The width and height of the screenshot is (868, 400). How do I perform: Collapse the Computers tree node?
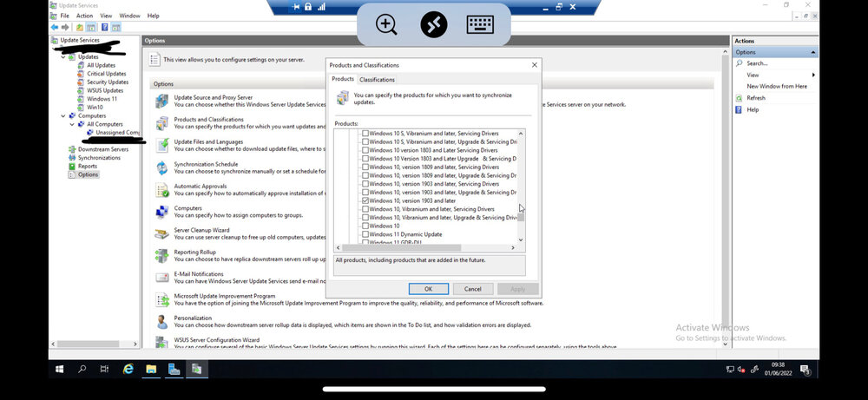click(63, 115)
